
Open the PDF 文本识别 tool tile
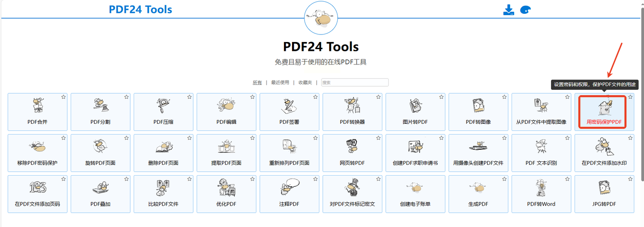(x=542, y=153)
